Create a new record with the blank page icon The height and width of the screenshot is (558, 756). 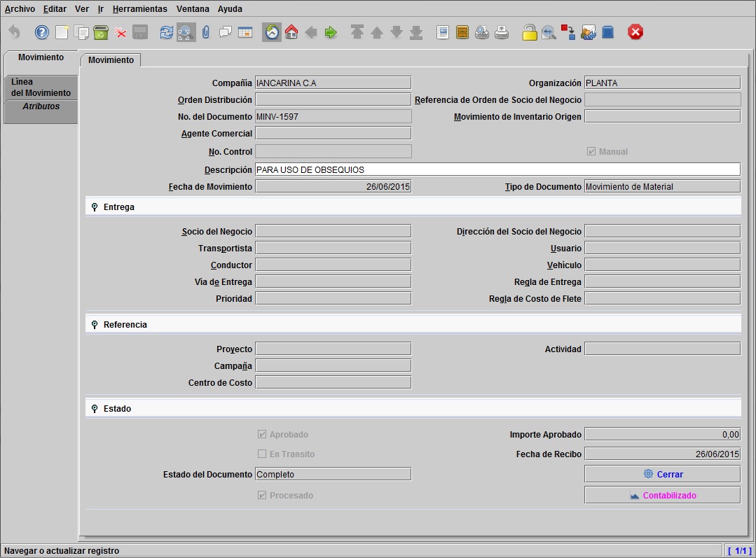62,32
